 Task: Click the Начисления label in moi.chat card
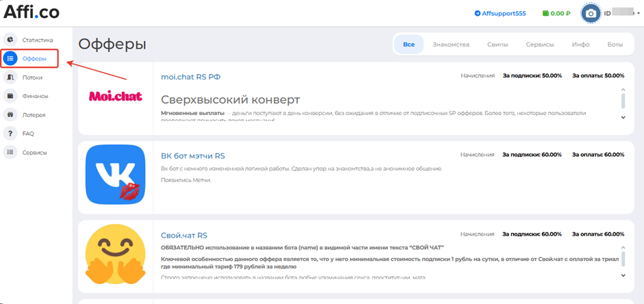click(x=477, y=75)
